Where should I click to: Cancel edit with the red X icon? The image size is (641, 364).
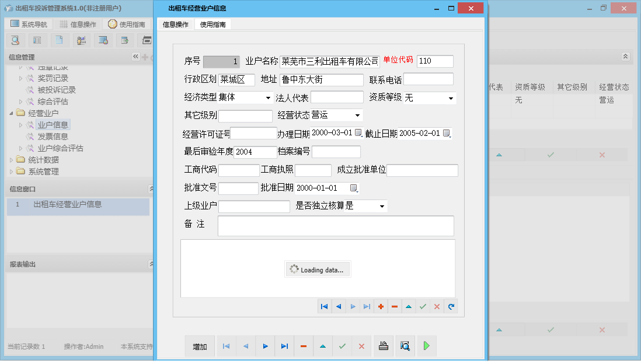(437, 306)
